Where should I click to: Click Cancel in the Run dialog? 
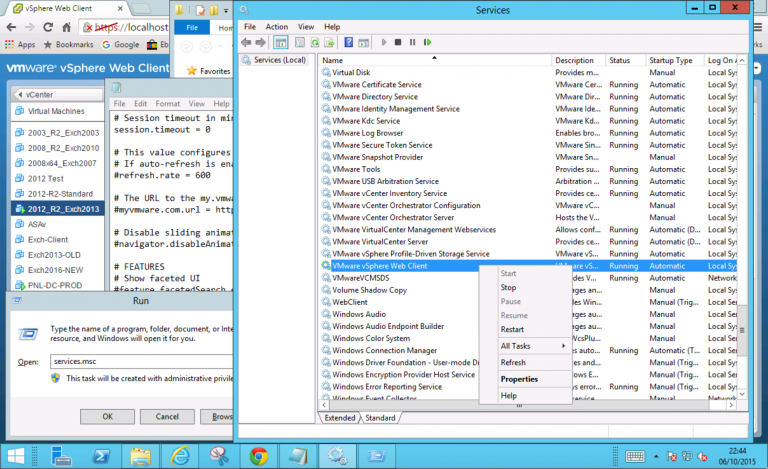pos(167,417)
